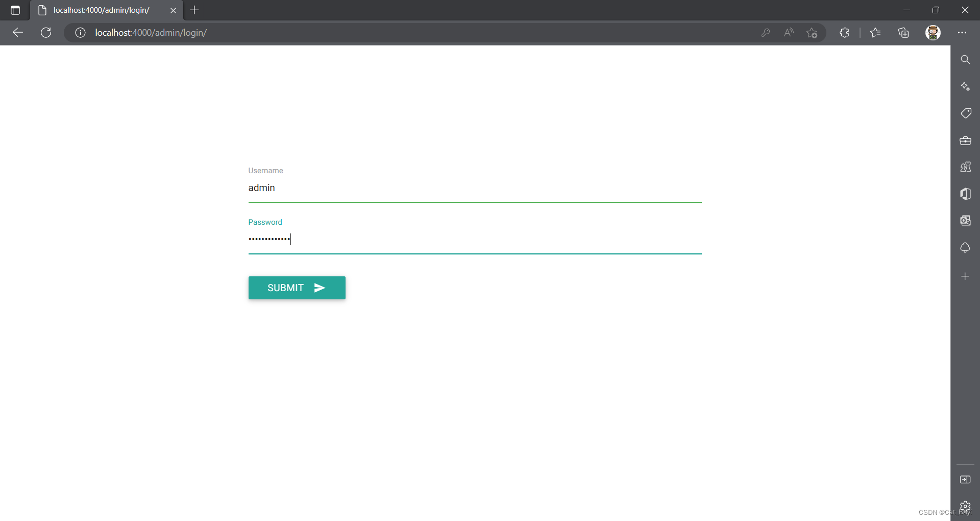This screenshot has height=521, width=980.
Task: Open sidebar Shopping tag icon
Action: (965, 113)
